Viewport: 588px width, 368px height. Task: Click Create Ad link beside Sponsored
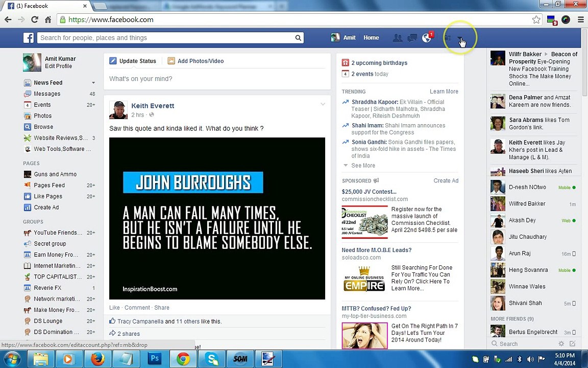point(446,180)
